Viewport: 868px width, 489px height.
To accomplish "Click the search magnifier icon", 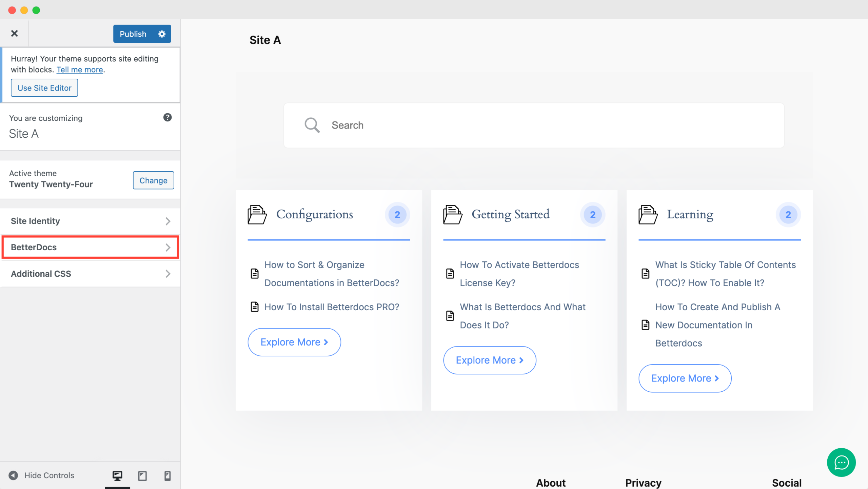I will point(312,125).
